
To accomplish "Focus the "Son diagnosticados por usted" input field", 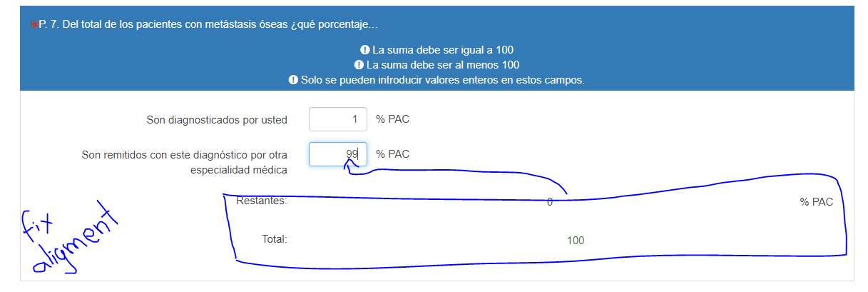I will pos(337,119).
